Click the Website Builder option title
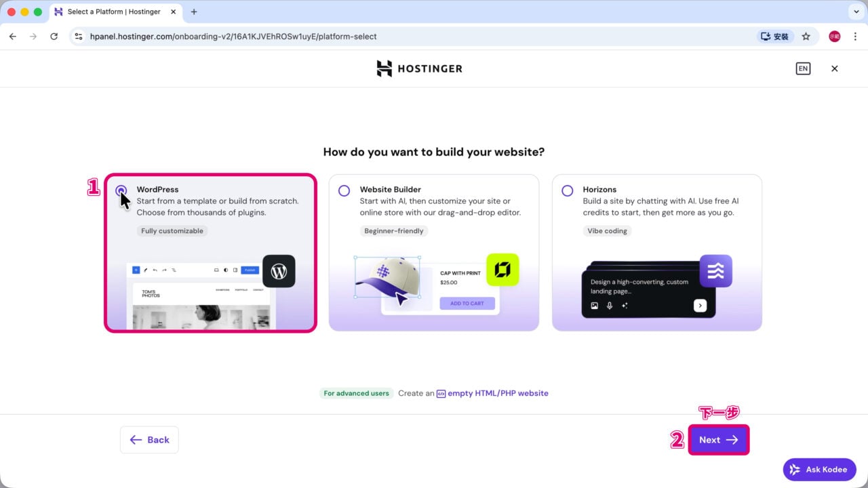868x488 pixels. point(391,190)
